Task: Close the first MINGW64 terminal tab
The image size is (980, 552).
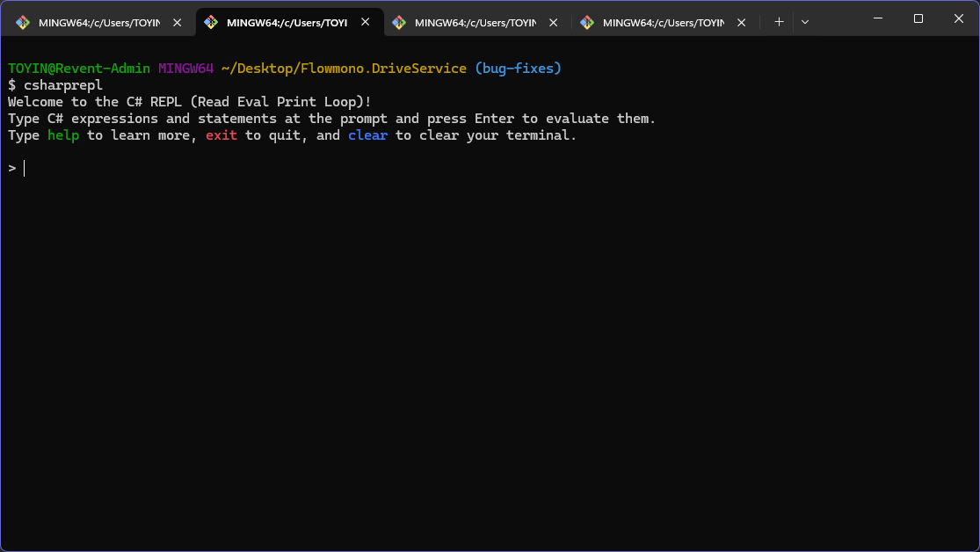Action: pos(177,23)
